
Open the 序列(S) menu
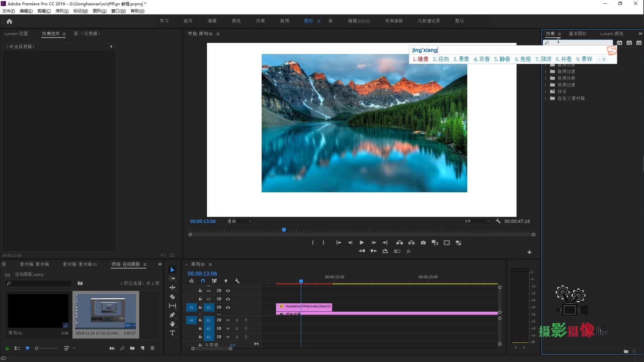(x=62, y=11)
